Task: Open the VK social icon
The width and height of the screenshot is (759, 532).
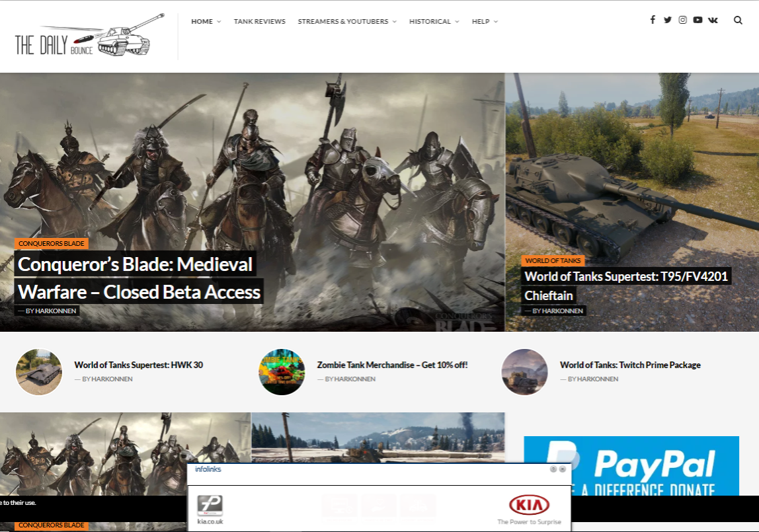Action: tap(713, 20)
